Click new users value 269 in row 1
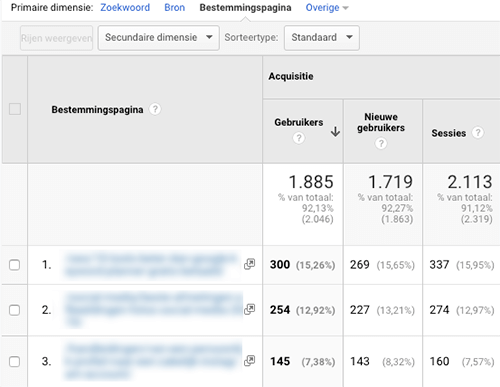Image resolution: width=500 pixels, height=387 pixels. 359,265
